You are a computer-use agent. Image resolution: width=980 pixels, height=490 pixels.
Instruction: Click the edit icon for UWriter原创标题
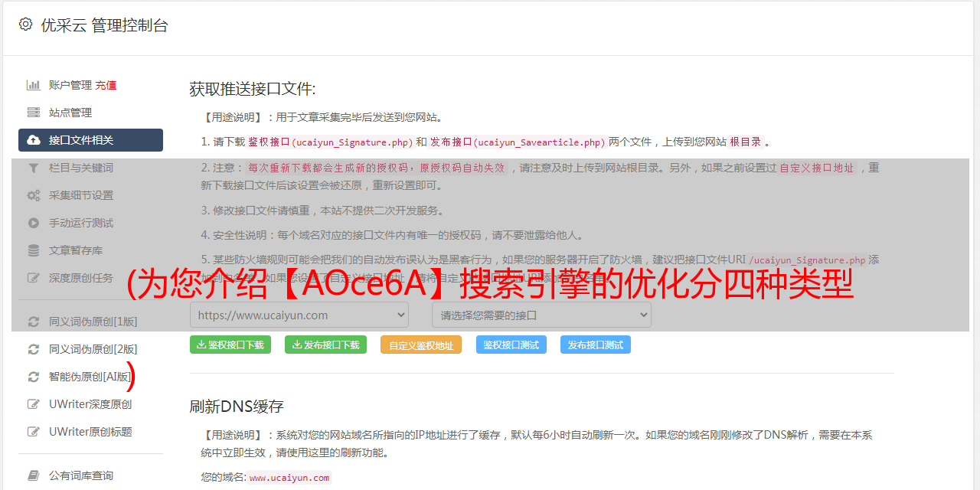tap(33, 432)
